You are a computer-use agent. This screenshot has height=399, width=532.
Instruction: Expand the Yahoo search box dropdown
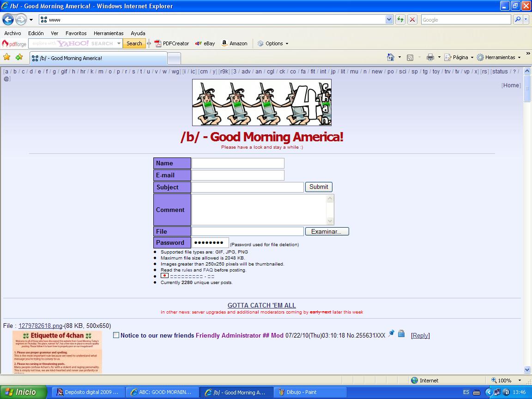[119, 43]
